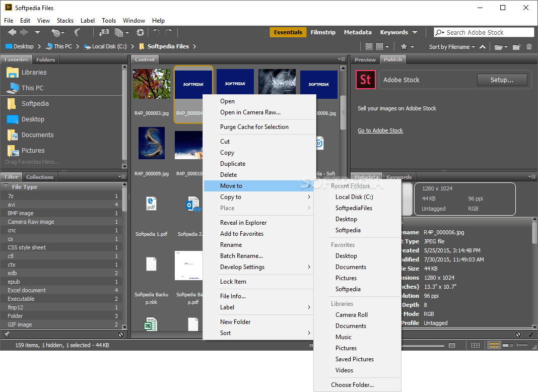Click the Refine stacked pages icon

[x=121, y=33]
